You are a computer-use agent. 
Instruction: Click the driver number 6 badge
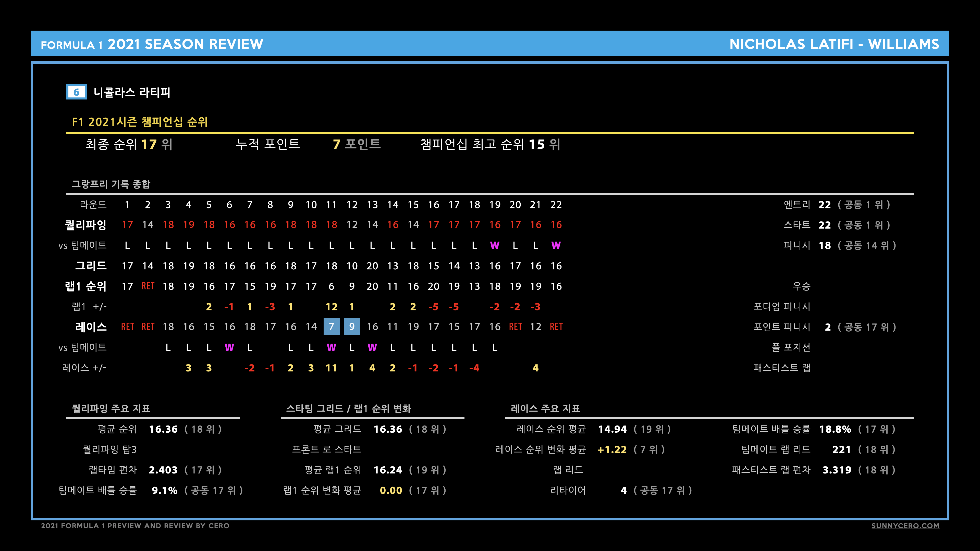77,92
